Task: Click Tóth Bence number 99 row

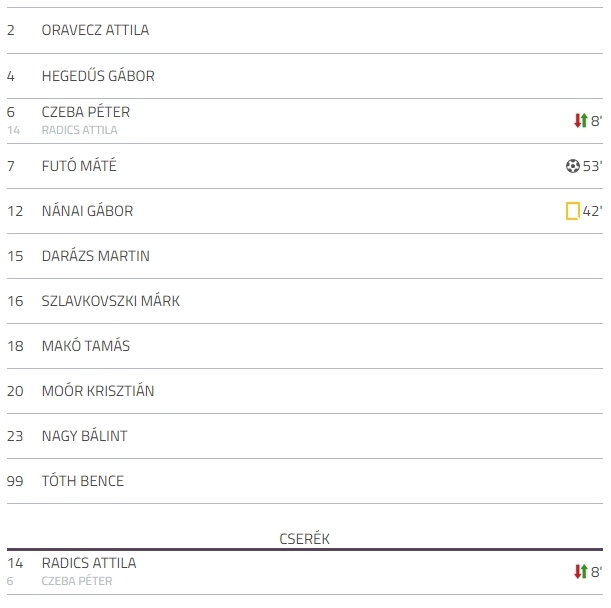Action: pos(305,481)
